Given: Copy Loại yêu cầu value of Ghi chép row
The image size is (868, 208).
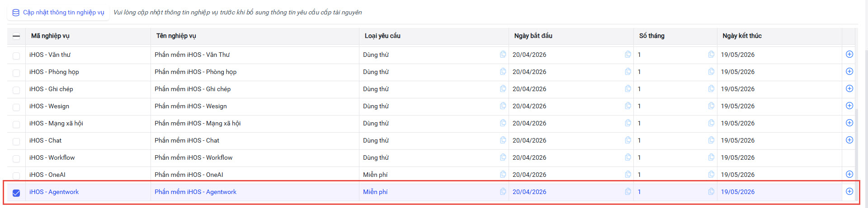Looking at the screenshot, I should (x=503, y=88).
